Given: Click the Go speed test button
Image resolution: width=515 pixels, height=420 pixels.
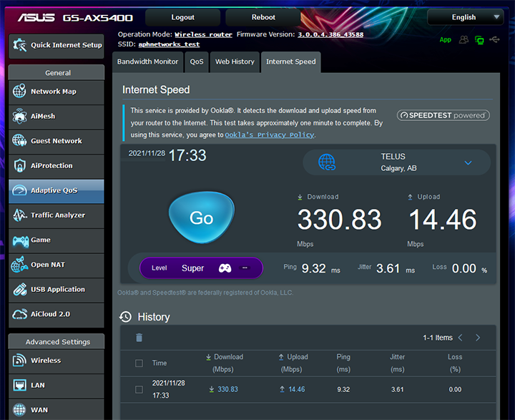Looking at the screenshot, I should pos(201,218).
